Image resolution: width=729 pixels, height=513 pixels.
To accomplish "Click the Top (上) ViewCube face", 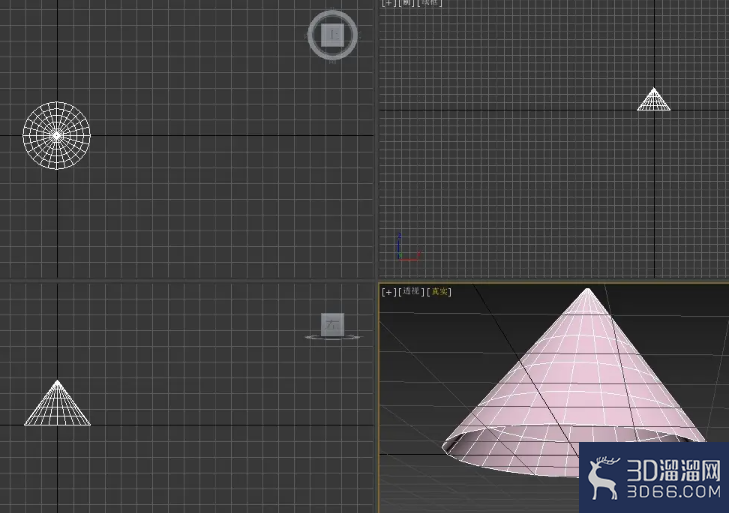I will [x=332, y=35].
